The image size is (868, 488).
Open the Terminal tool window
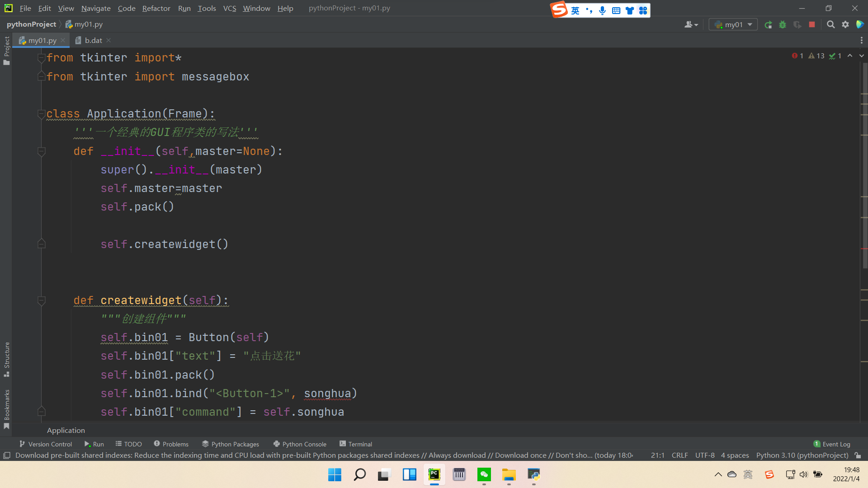tap(356, 444)
